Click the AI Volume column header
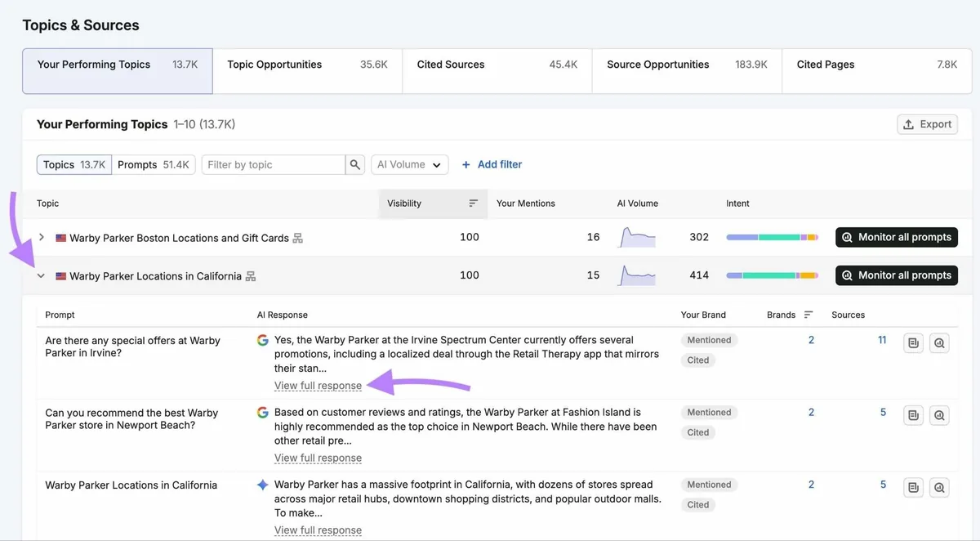The width and height of the screenshot is (980, 541). [638, 203]
